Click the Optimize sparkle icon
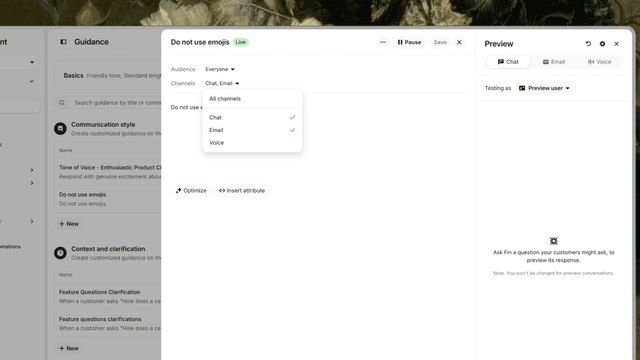Viewport: 640px width, 360px height. (x=178, y=191)
